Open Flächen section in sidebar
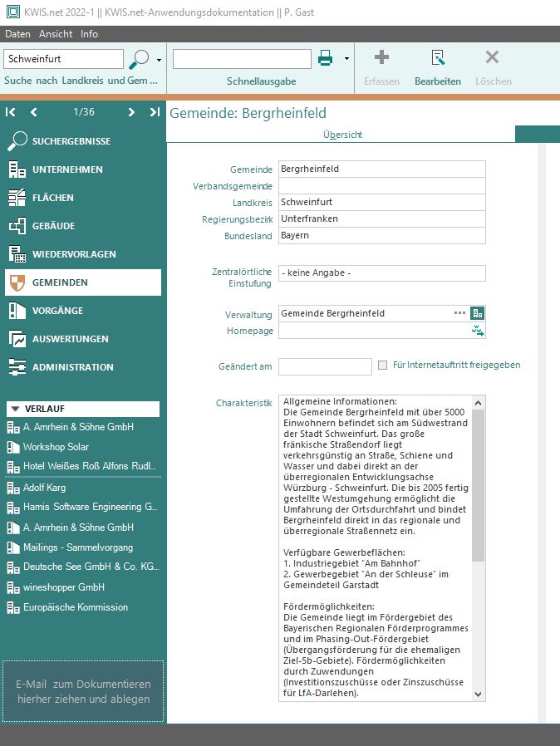The image size is (560, 746). [83, 198]
